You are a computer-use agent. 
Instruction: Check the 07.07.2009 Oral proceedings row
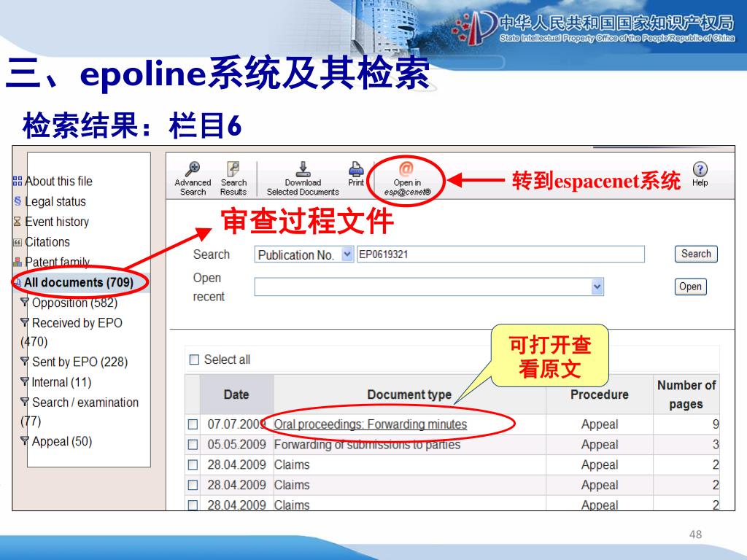[193, 424]
